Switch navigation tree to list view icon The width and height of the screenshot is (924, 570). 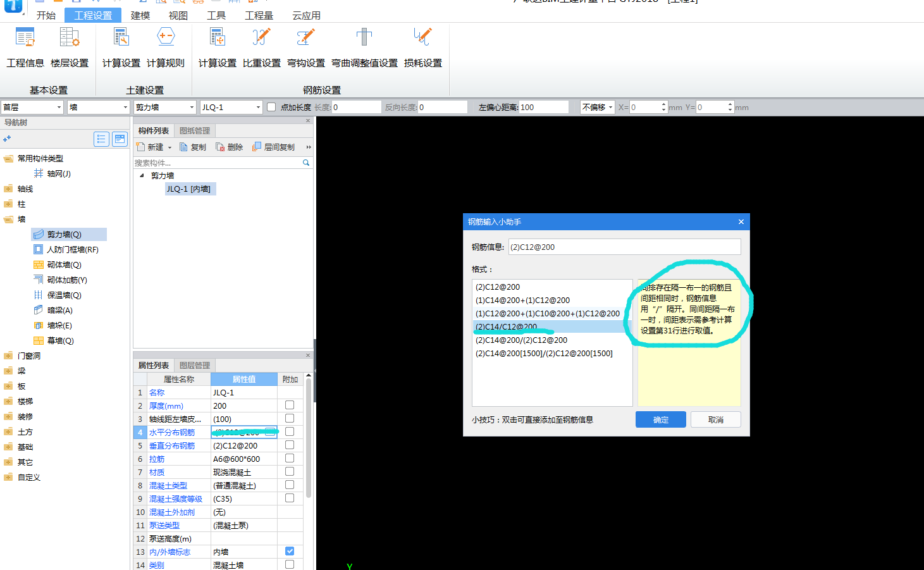[x=101, y=139]
